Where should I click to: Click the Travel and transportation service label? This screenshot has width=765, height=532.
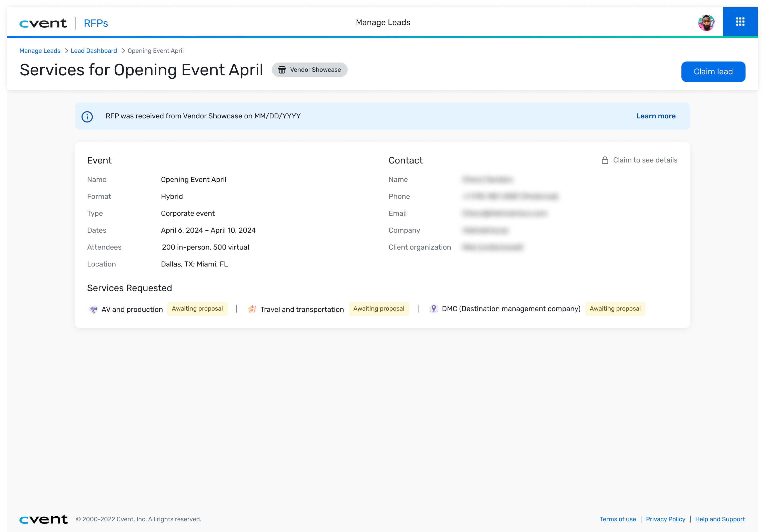[302, 310]
